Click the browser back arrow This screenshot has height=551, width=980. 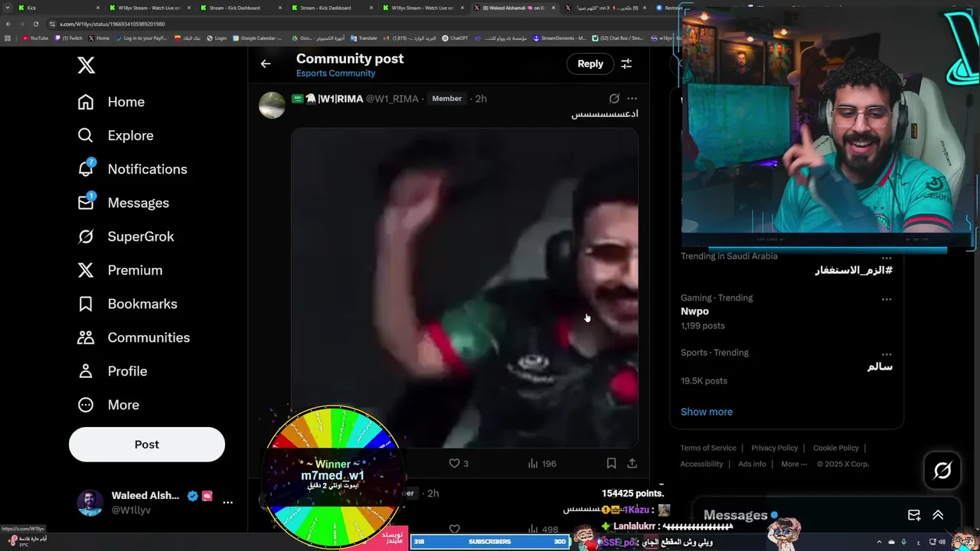pyautogui.click(x=8, y=24)
